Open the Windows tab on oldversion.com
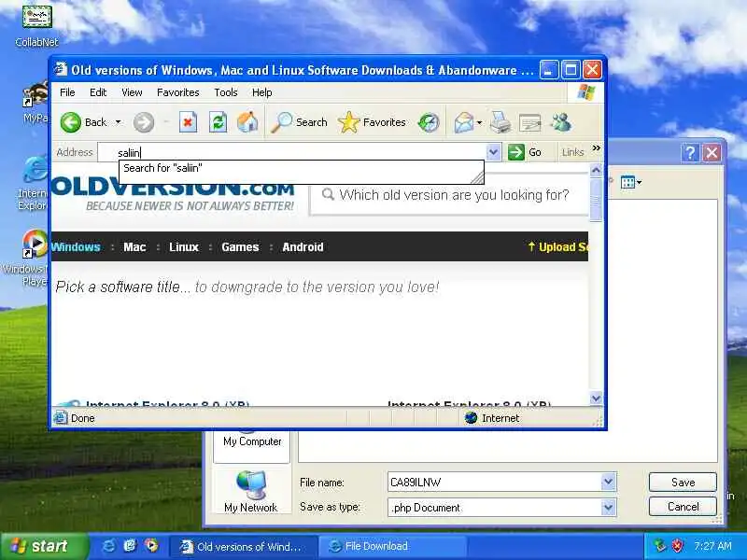This screenshot has width=747, height=560. pyautogui.click(x=76, y=247)
